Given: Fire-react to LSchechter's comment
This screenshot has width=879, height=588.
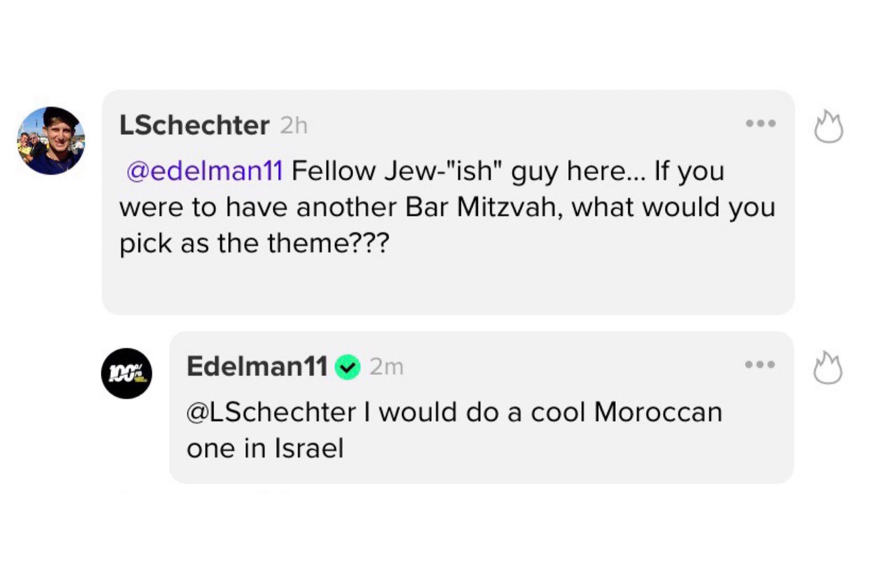Looking at the screenshot, I should click(828, 127).
